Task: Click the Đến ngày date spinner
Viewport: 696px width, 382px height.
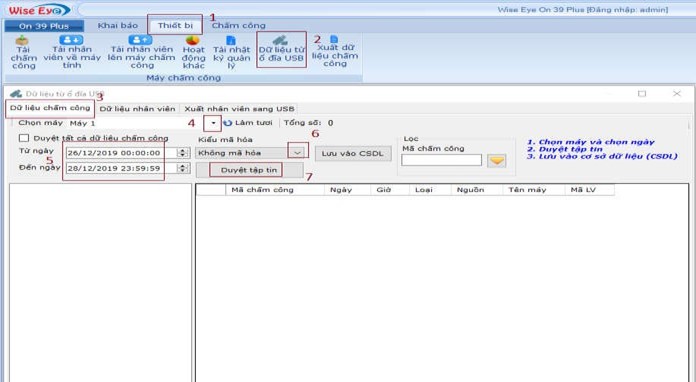Action: point(182,168)
